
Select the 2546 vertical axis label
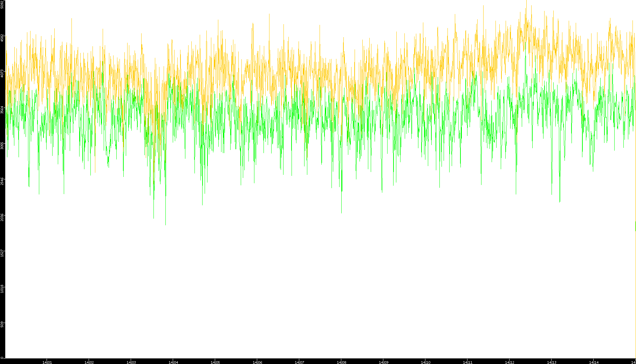pyautogui.click(x=2, y=181)
